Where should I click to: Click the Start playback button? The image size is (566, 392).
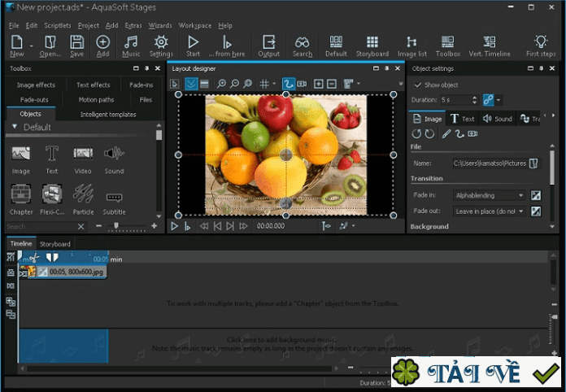[193, 46]
